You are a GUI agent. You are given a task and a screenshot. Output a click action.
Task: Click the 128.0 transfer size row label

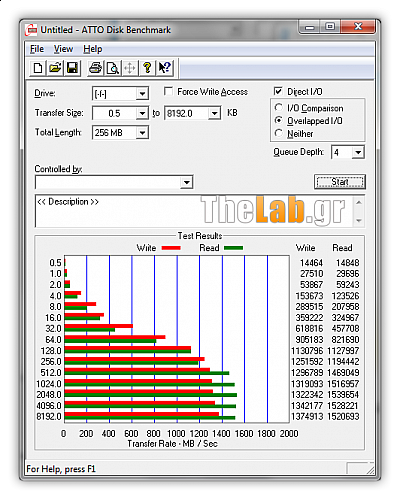(51, 351)
